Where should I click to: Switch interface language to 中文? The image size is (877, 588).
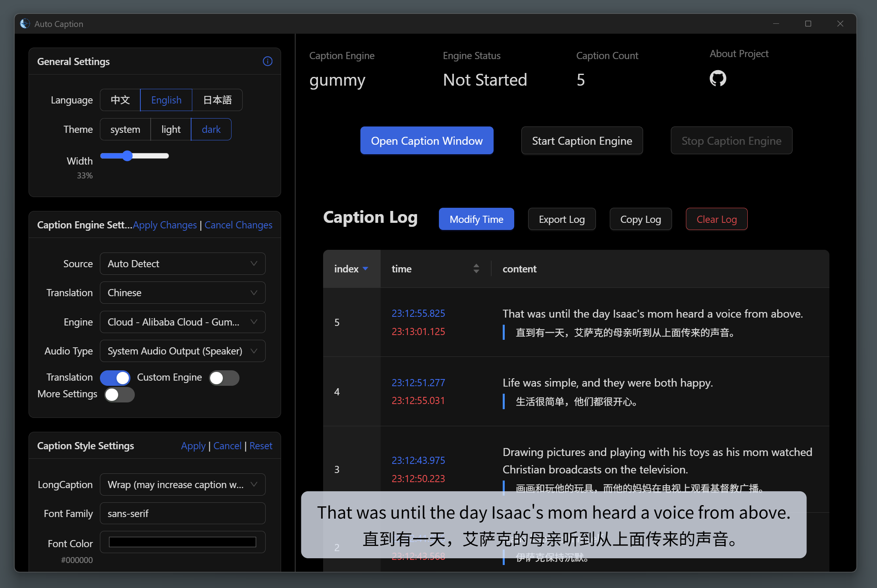click(x=120, y=100)
